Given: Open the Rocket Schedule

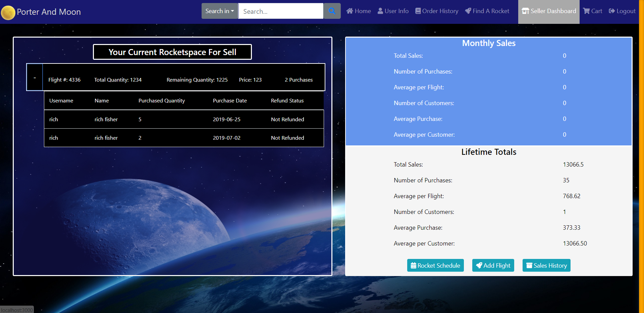Looking at the screenshot, I should [435, 265].
